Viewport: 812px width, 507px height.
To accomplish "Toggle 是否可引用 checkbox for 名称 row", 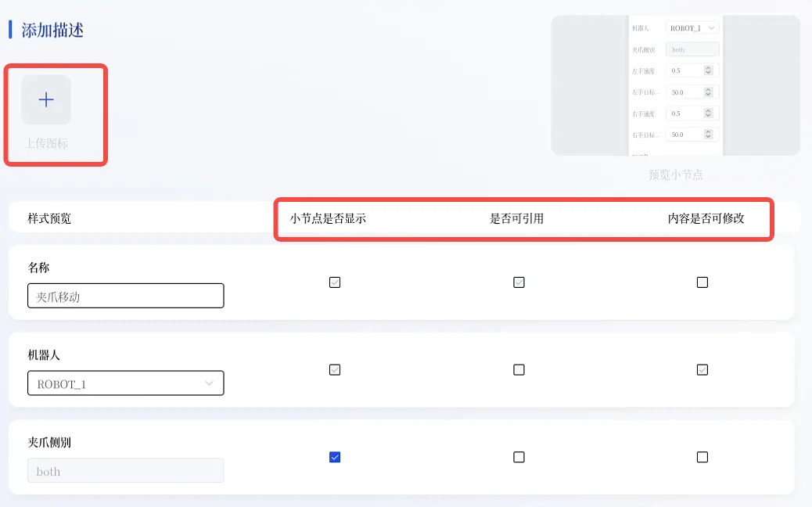I will click(519, 282).
